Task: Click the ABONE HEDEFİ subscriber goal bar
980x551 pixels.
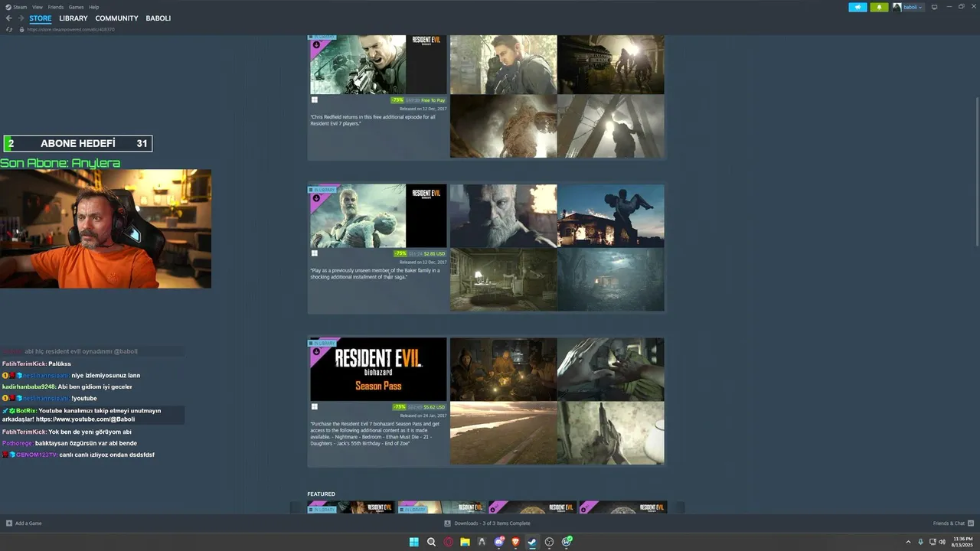Action: pyautogui.click(x=78, y=143)
